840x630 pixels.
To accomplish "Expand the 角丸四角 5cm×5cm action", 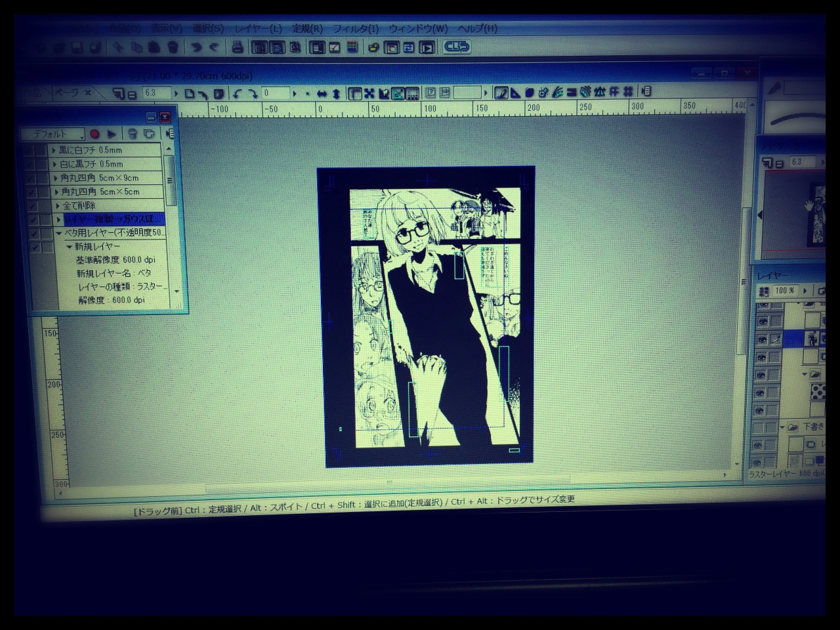I will pos(56,192).
